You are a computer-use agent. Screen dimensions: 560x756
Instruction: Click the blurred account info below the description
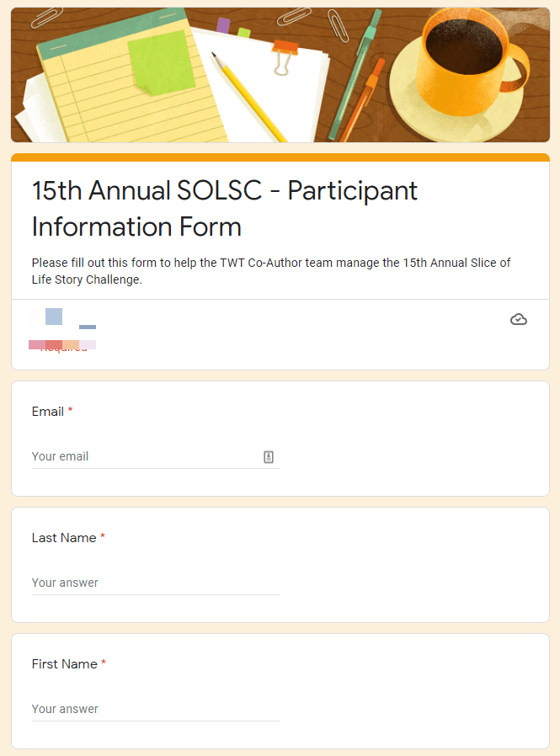[x=62, y=330]
